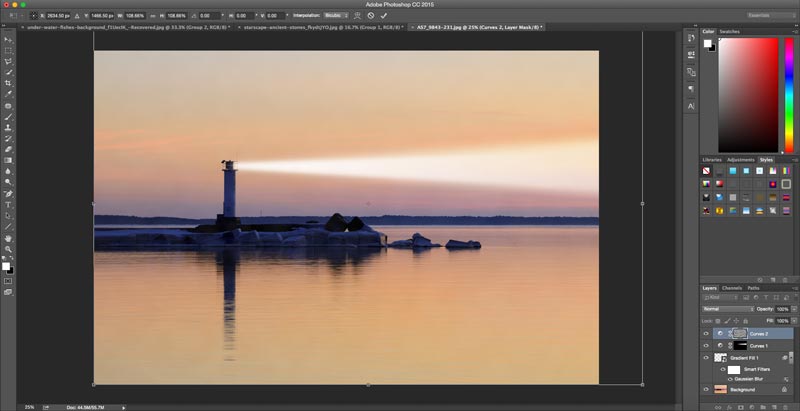Open the Essentials workspace dropdown
Image resolution: width=800 pixels, height=411 pixels.
click(x=772, y=16)
